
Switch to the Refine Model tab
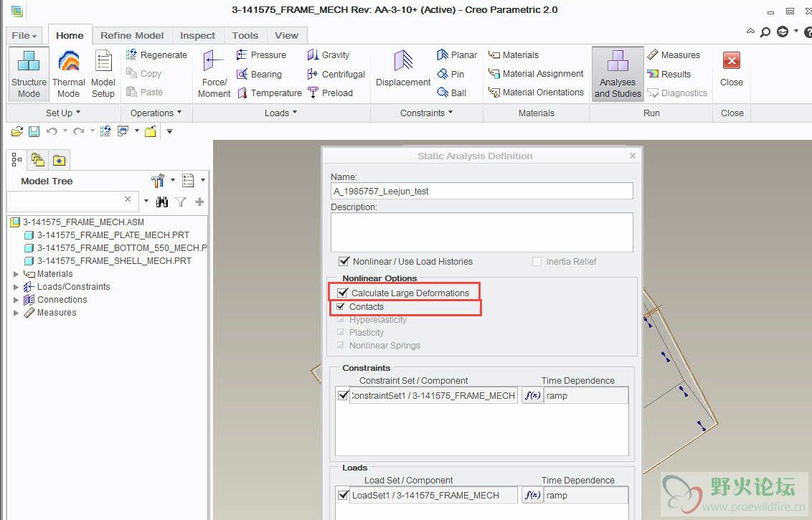point(132,35)
